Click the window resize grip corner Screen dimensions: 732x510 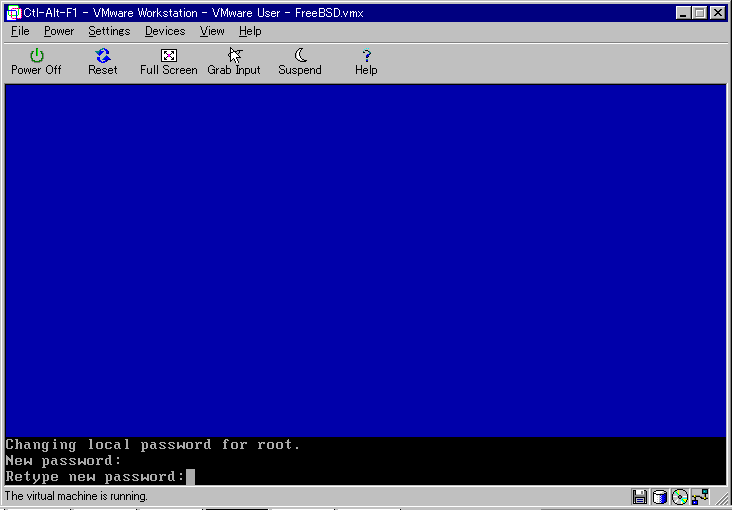(x=722, y=499)
